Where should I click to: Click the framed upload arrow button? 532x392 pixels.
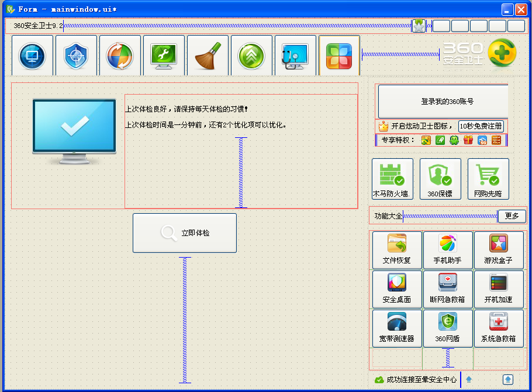coord(508,380)
